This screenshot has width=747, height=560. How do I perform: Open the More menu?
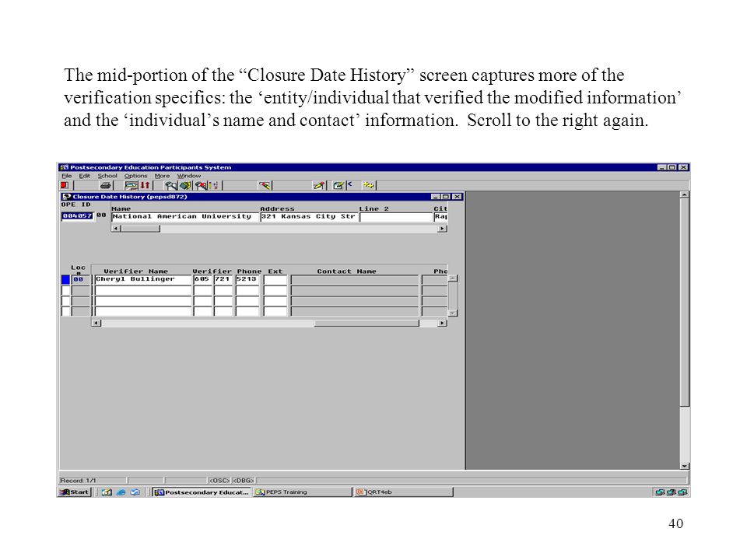[162, 176]
